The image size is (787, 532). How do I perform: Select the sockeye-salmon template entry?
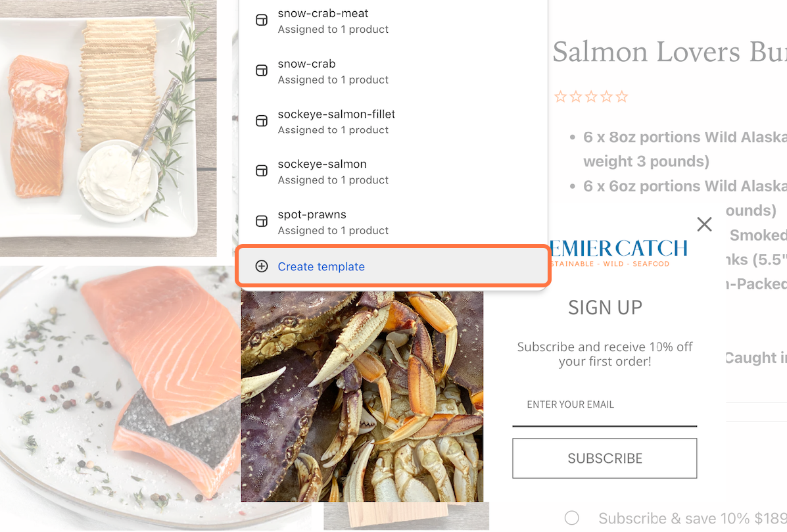393,172
